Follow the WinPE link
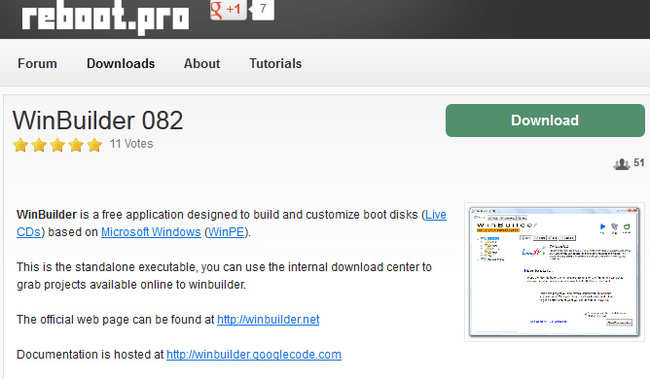 [226, 232]
